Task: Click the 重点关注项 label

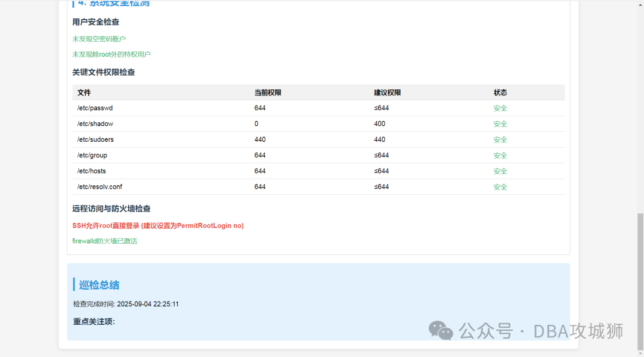Action: click(94, 322)
